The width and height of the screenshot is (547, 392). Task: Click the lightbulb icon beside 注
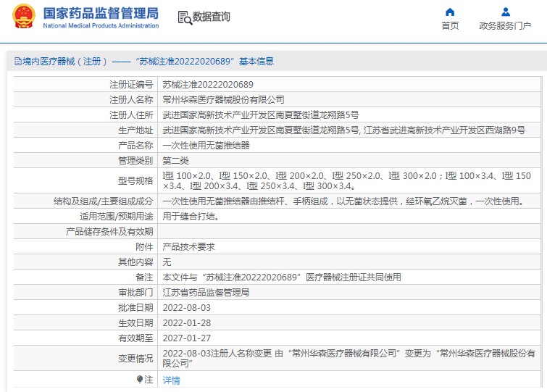(x=140, y=379)
